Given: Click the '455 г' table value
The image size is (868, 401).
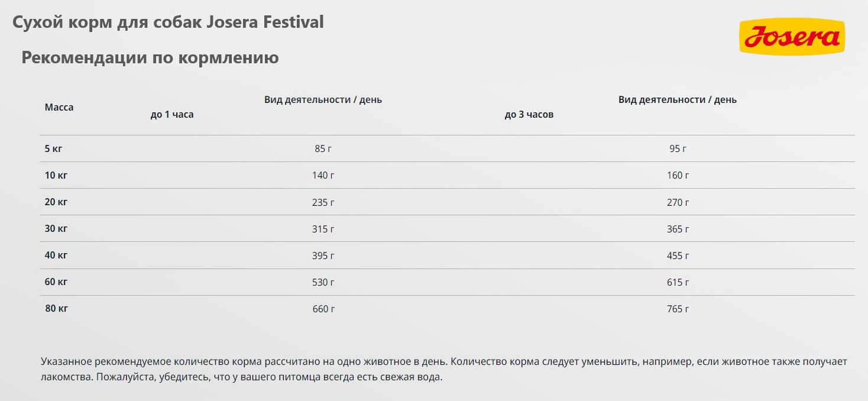Looking at the screenshot, I should tap(678, 256).
